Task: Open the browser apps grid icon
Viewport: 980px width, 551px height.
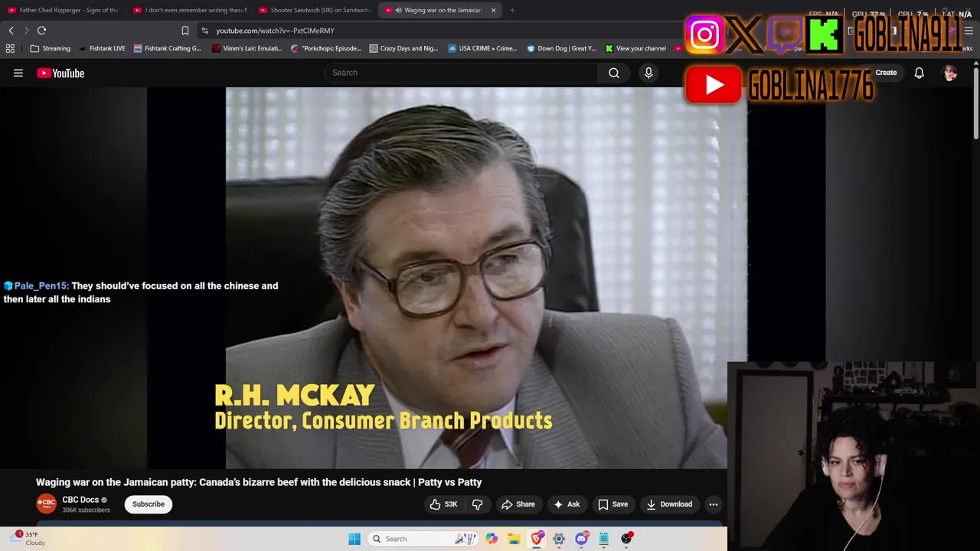Action: [10, 48]
